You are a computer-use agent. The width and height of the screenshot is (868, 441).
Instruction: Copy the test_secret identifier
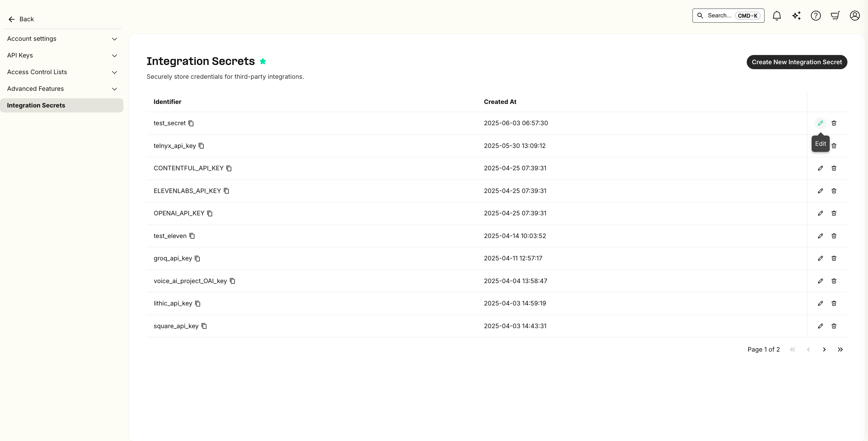click(191, 123)
